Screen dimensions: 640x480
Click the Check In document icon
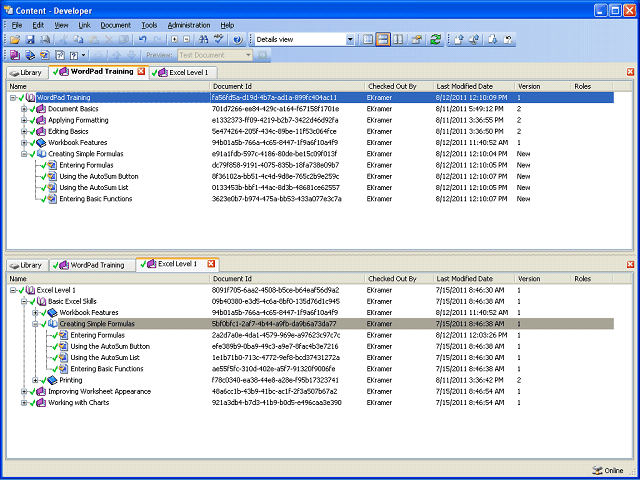pyautogui.click(x=459, y=40)
